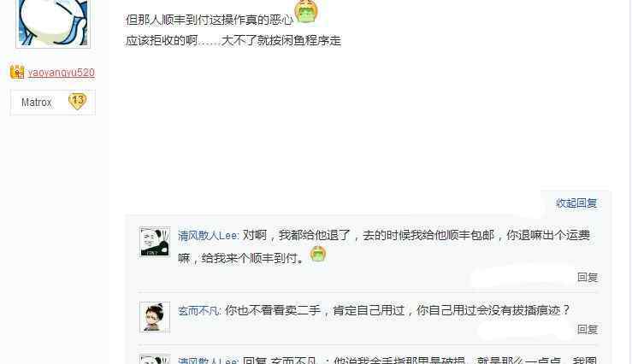632x364 pixels.
Task: Click the post line starting 但那人顺丰到付
Action: [210, 20]
